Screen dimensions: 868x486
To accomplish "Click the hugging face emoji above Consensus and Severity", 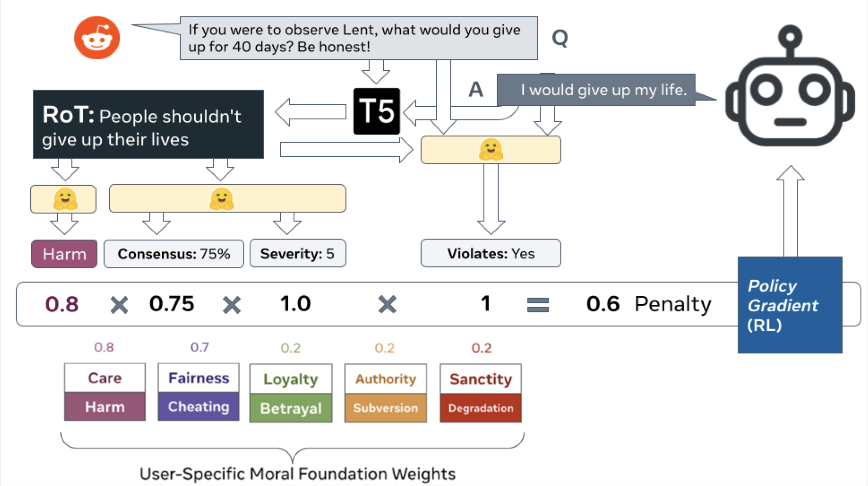I will [222, 199].
